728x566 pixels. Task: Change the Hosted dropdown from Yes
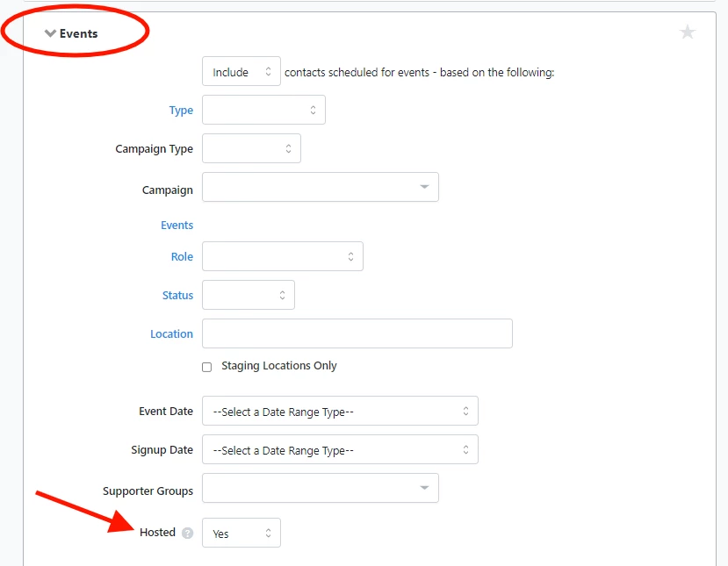[x=241, y=532]
